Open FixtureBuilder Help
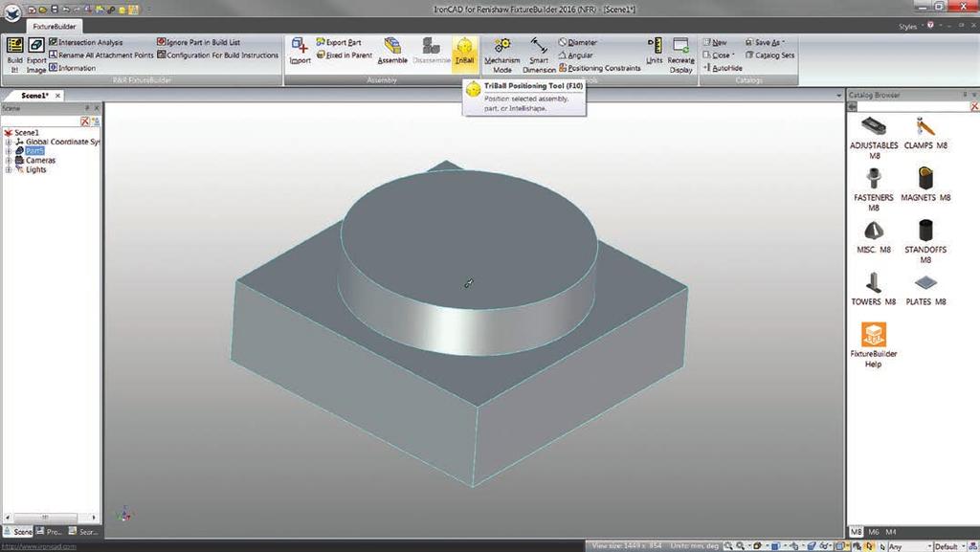The height and width of the screenshot is (552, 980). pos(874,345)
